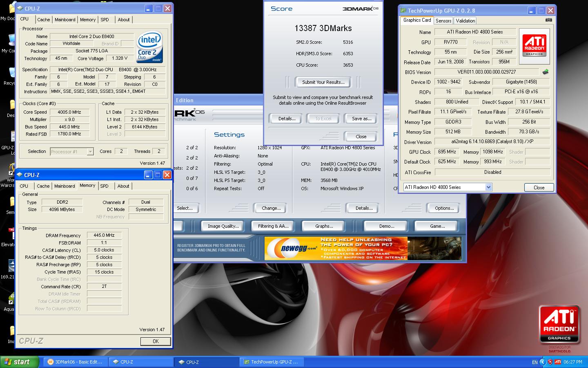Select Mainboard tab in lower CPU-Z window
The width and height of the screenshot is (588, 368).
65,186
